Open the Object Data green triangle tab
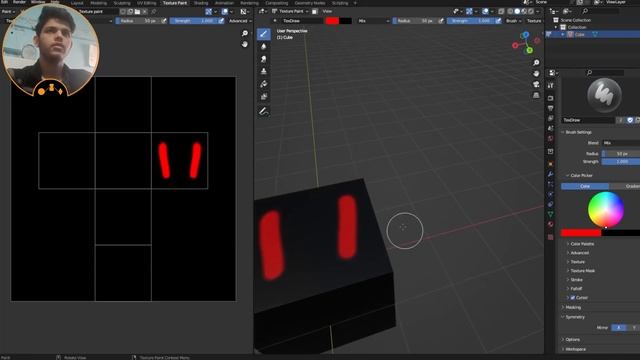This screenshot has height=360, width=640. 551,214
